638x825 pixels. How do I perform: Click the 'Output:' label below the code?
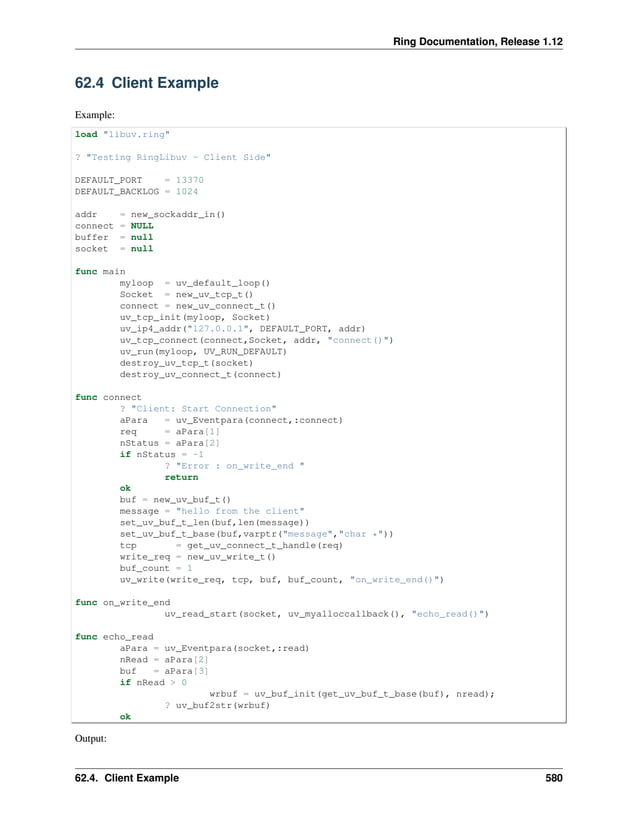(90, 738)
